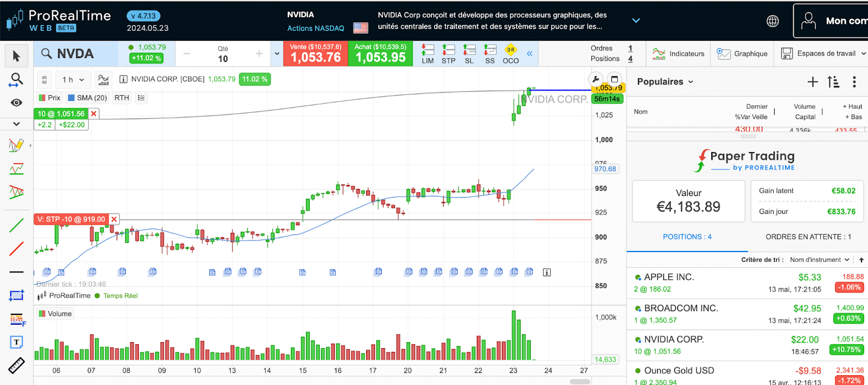Open the language globe icon
Viewport: 868px width, 385px height.
tap(773, 21)
